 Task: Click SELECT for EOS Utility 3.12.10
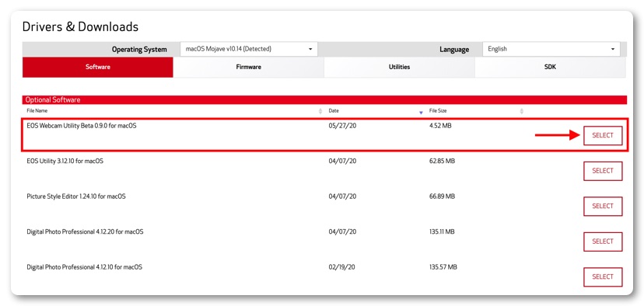pos(603,171)
